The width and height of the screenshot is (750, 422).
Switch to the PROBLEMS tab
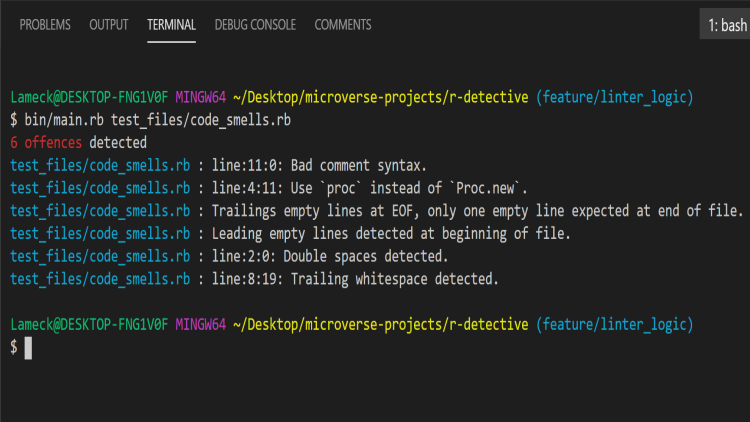pos(45,25)
